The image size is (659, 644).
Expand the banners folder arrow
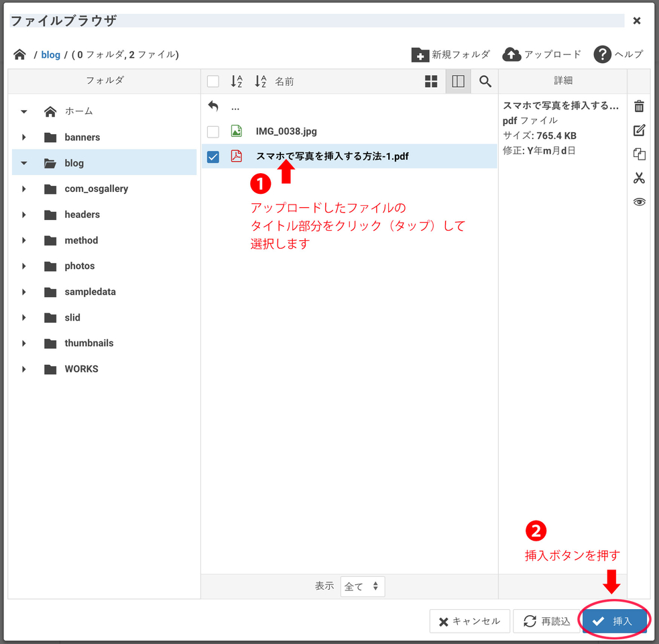24,138
